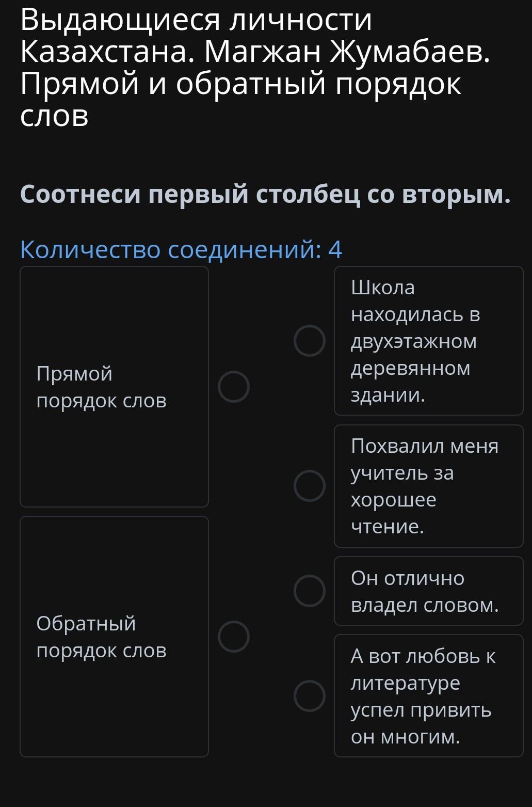Select the Прямой порядок слов card

114,387
